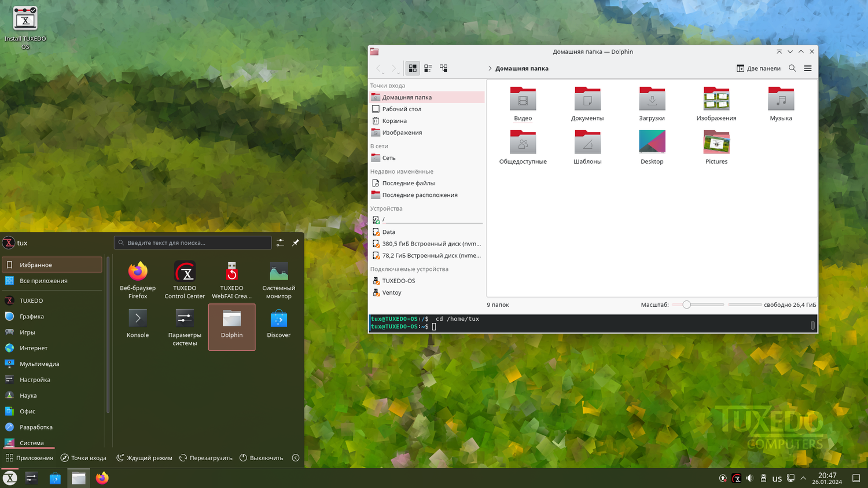868x488 pixels.
Task: Click the Dolphin embedded terminal prompt
Action: pos(434,327)
